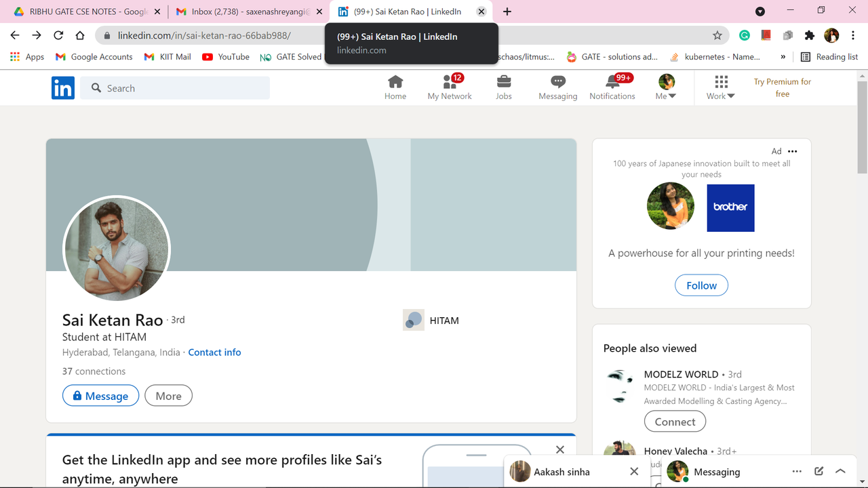Open KIIT Mail bookmark
This screenshot has width=868, height=488.
[x=167, y=57]
